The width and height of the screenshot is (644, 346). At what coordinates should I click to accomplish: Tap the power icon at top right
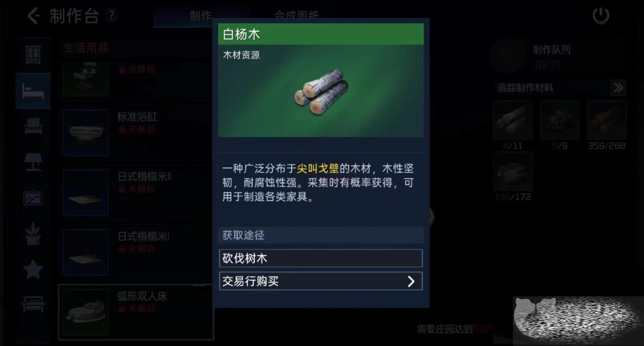click(x=601, y=16)
